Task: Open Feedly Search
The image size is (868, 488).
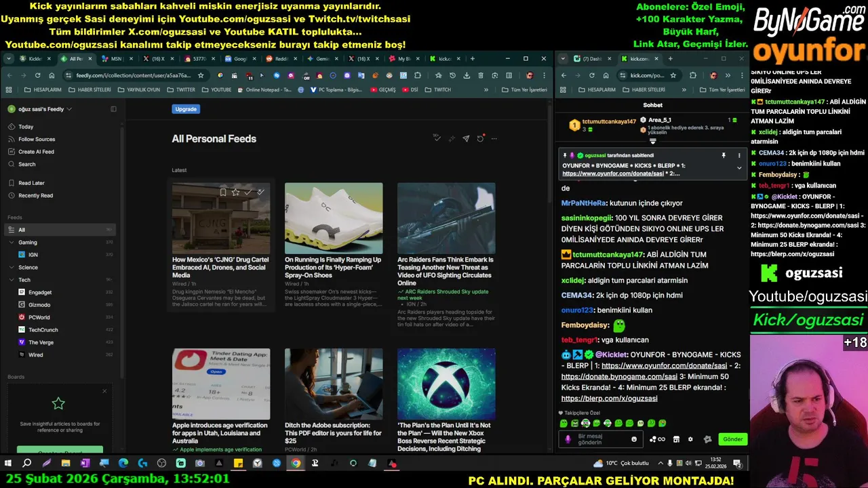Action: coord(26,164)
